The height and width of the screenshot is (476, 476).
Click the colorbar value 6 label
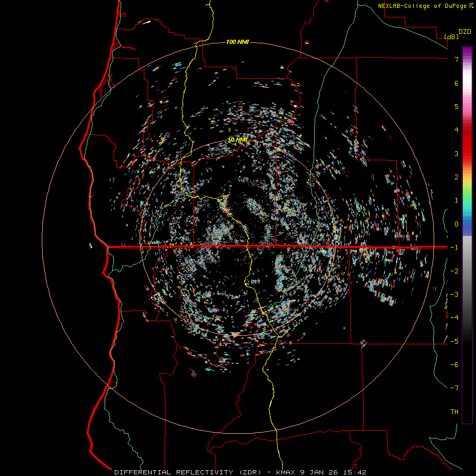(x=456, y=83)
